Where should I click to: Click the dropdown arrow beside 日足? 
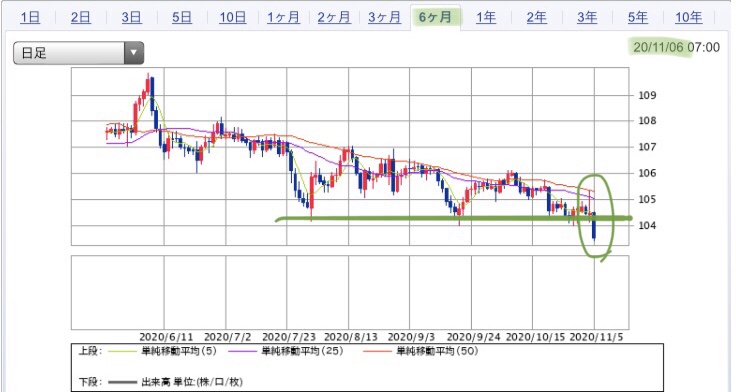134,53
